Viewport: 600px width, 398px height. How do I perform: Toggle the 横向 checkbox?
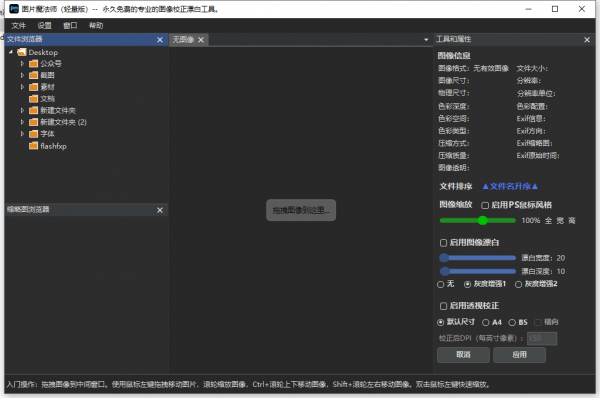point(538,322)
